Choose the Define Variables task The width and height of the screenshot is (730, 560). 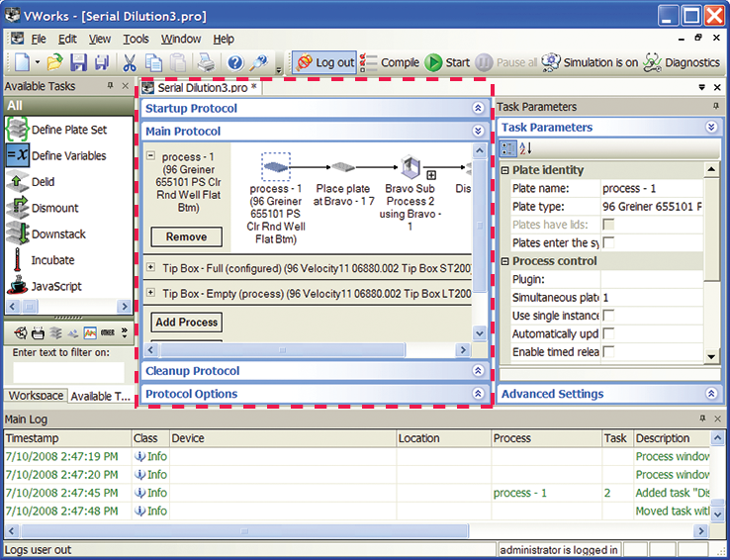pyautogui.click(x=68, y=155)
